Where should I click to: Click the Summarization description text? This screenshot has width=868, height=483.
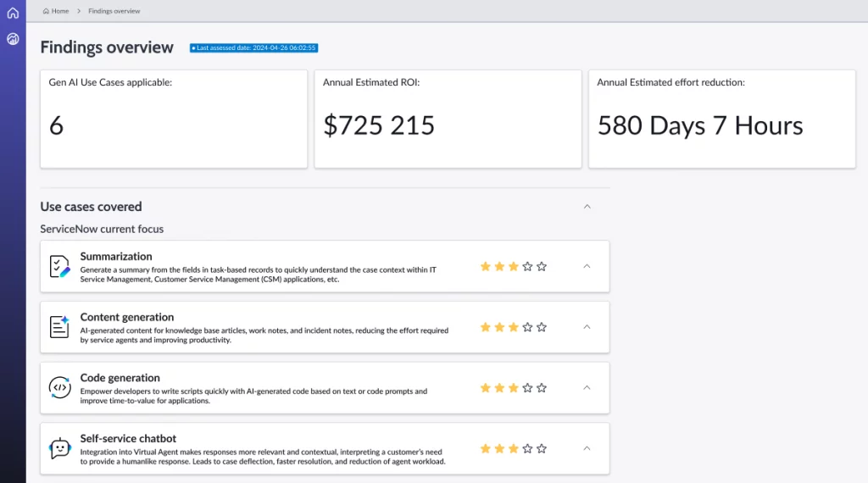(x=258, y=275)
